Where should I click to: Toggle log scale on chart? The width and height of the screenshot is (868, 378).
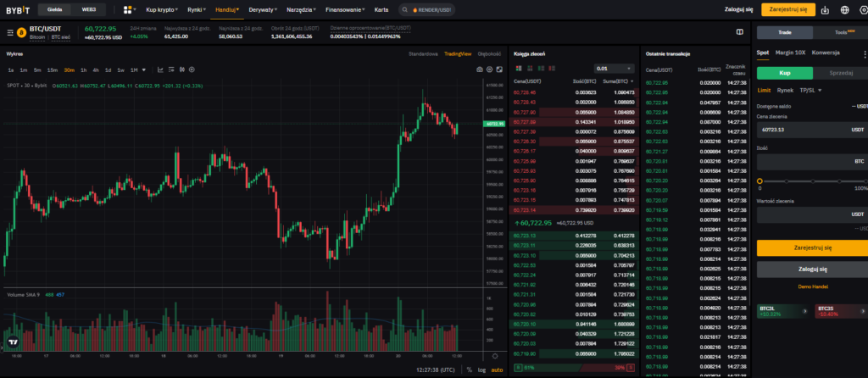(x=481, y=370)
